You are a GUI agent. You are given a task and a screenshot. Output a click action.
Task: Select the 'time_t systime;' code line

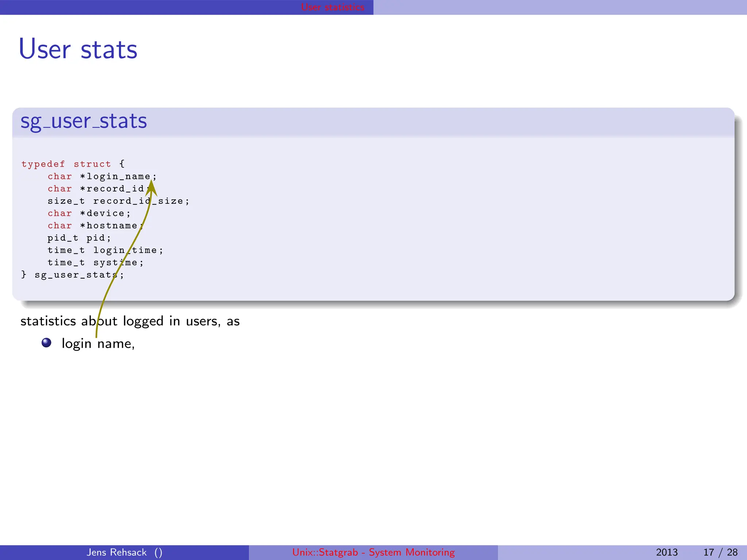pyautogui.click(x=96, y=262)
